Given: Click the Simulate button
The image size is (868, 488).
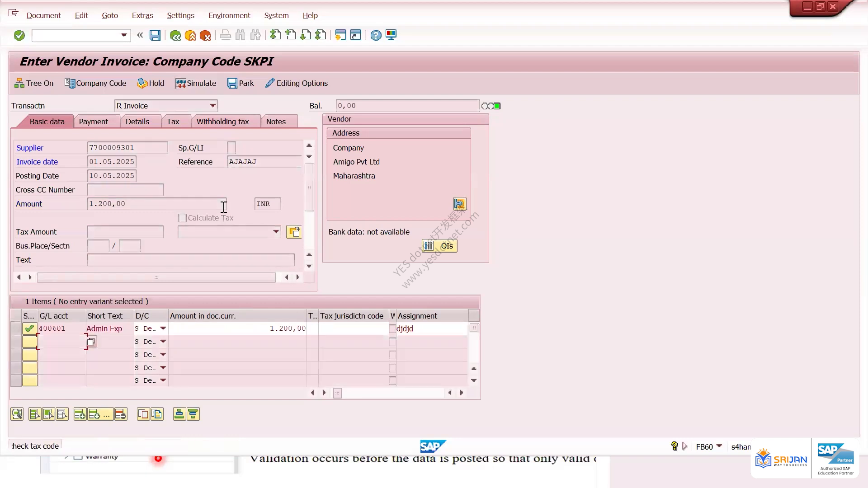Looking at the screenshot, I should pyautogui.click(x=196, y=83).
